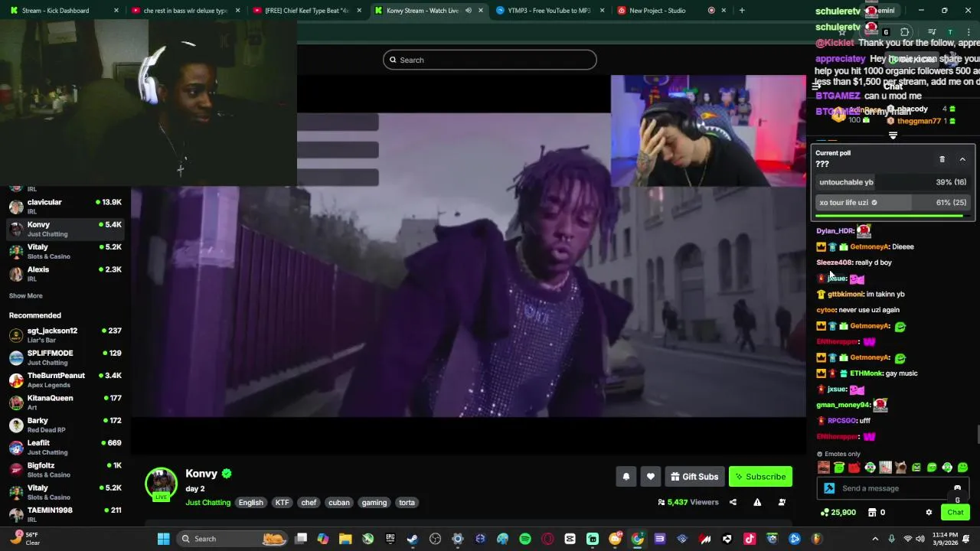Viewport: 980px width, 551px height.
Task: Click the shop icon next to 0
Action: pyautogui.click(x=871, y=512)
